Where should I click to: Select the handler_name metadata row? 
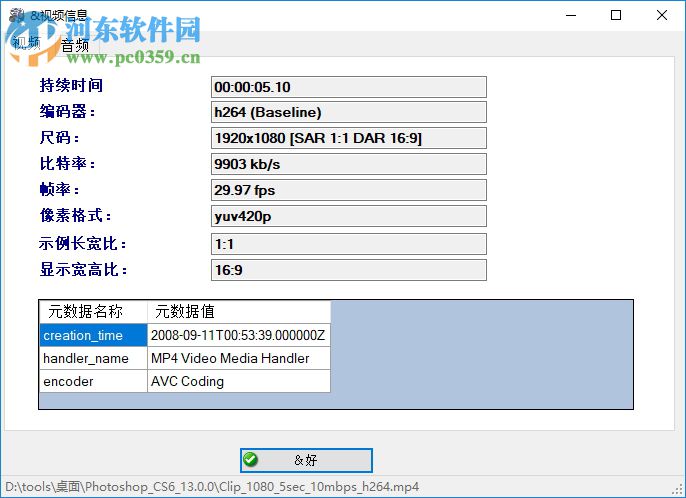[93, 358]
